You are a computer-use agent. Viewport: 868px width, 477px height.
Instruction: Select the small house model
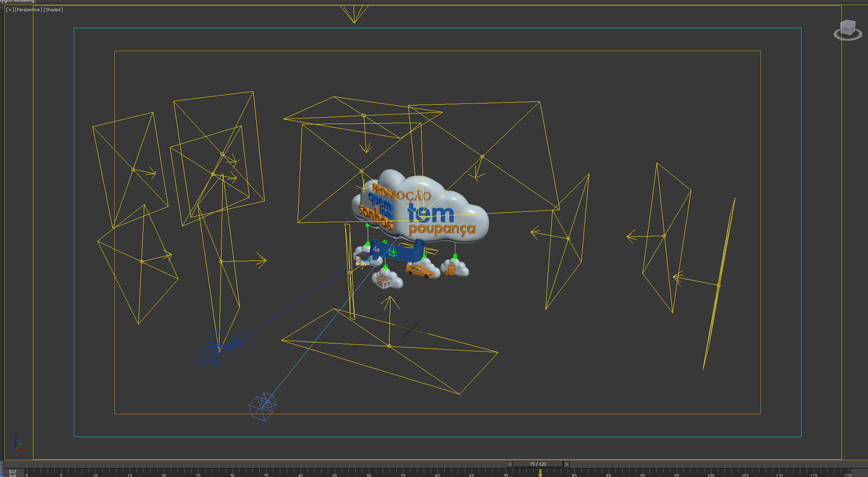pyautogui.click(x=383, y=281)
